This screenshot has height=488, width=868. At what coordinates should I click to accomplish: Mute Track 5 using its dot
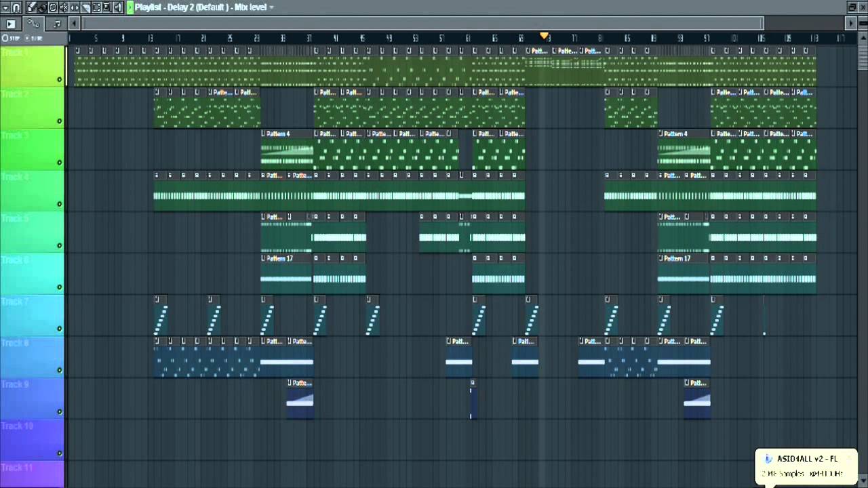pos(59,245)
